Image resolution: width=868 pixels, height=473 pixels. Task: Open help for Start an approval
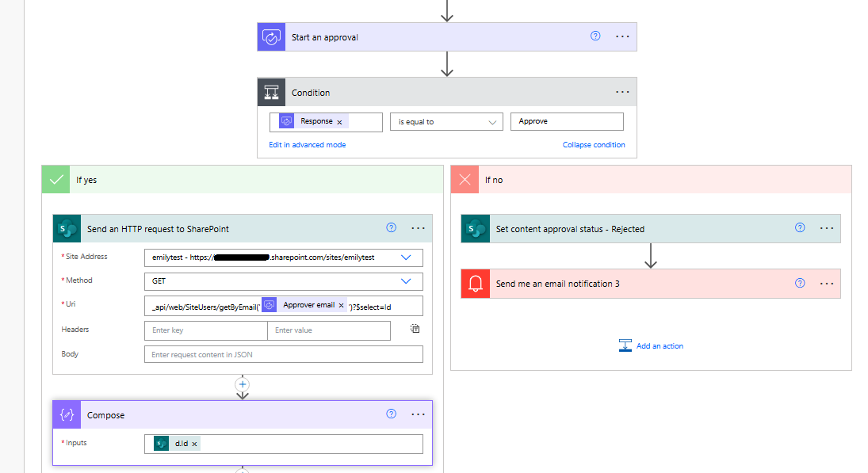click(595, 36)
